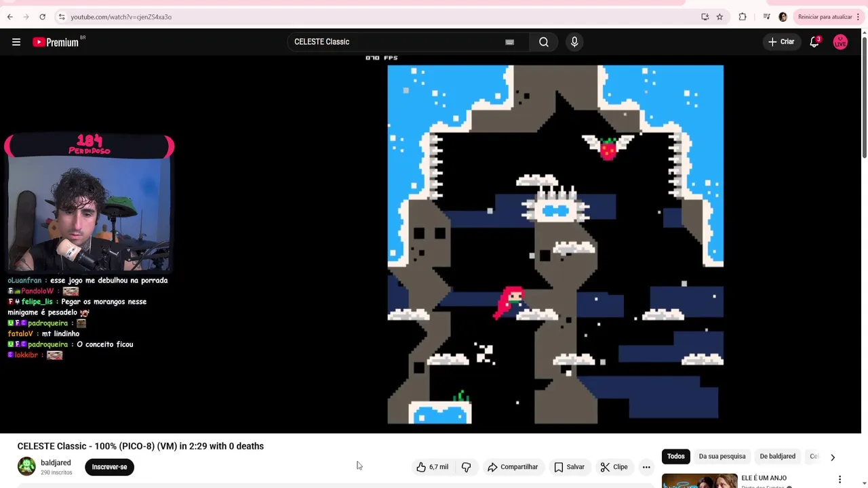Image resolution: width=868 pixels, height=488 pixels.
Task: Open baldjared channel avatar
Action: [26, 466]
